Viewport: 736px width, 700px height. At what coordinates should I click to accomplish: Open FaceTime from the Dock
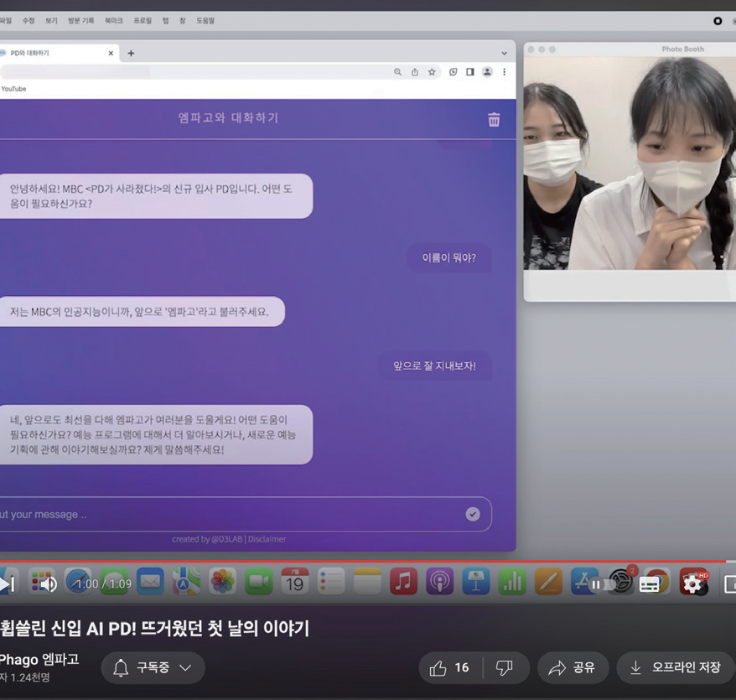pos(259,581)
